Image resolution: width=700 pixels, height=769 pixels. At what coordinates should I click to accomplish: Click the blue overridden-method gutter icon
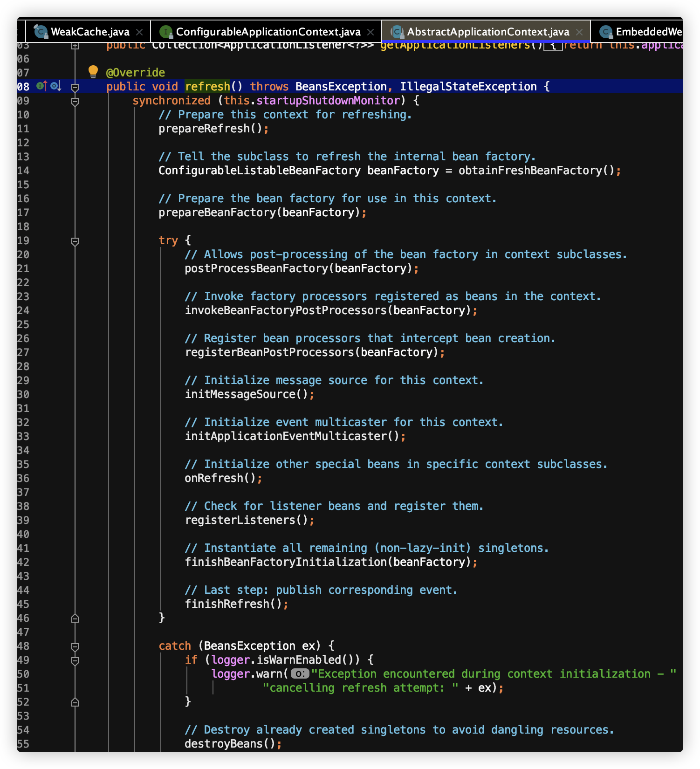[56, 86]
